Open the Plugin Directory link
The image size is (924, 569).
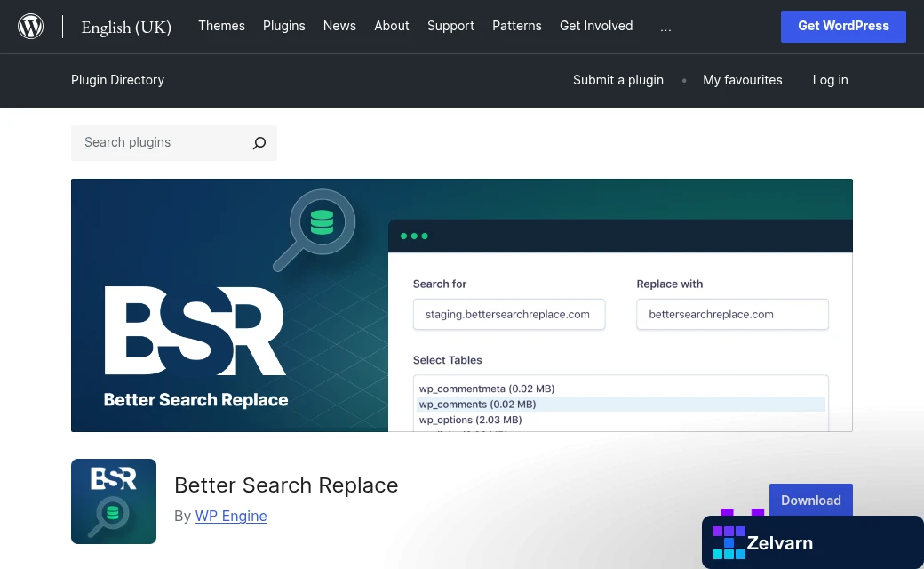click(x=118, y=80)
